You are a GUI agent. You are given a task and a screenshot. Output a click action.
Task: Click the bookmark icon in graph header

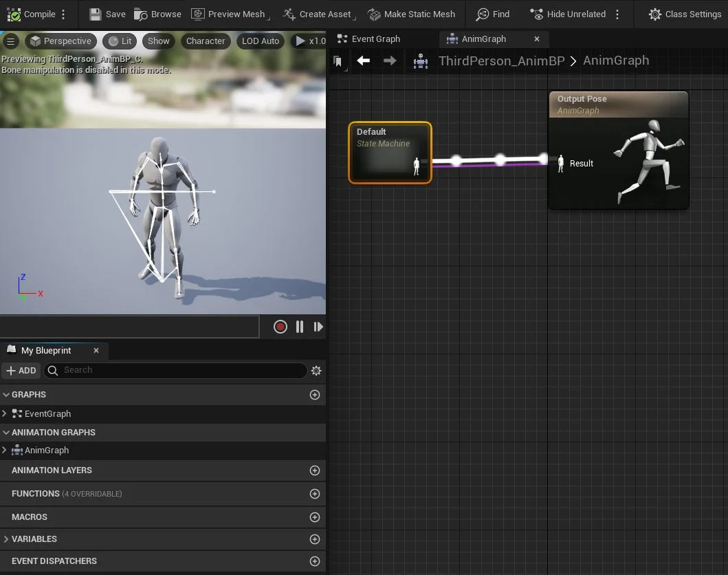pos(338,61)
